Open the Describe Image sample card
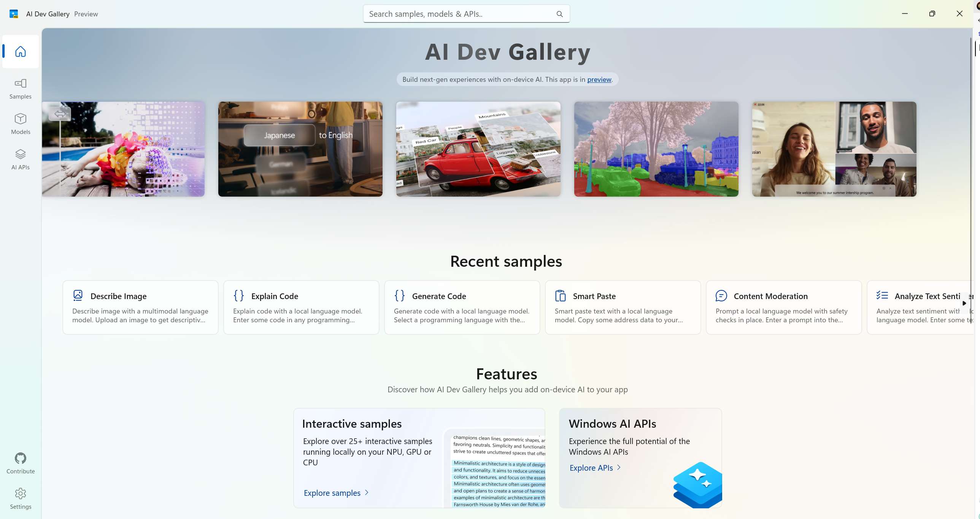The width and height of the screenshot is (980, 519). [140, 308]
